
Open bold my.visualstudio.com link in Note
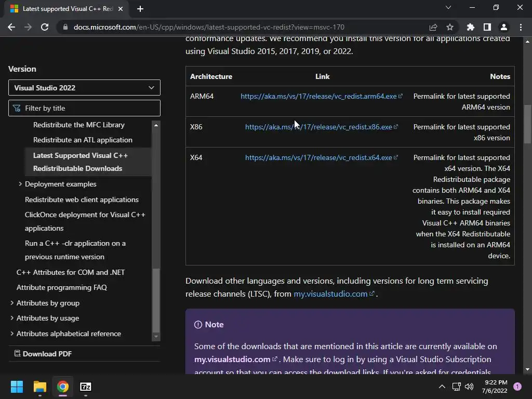[x=235, y=360]
